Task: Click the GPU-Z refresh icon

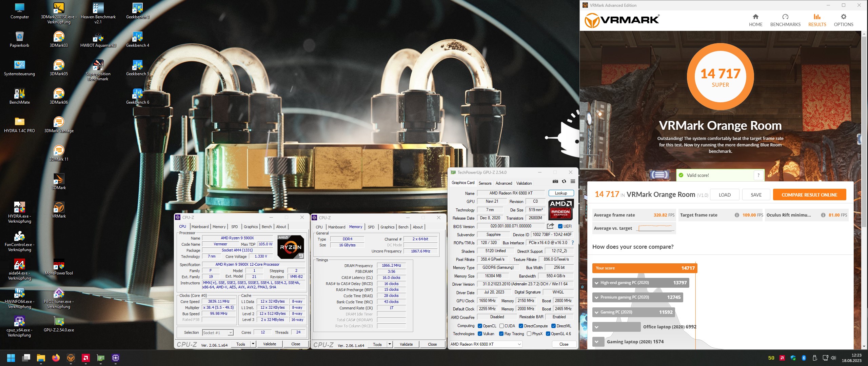Action: 564,182
